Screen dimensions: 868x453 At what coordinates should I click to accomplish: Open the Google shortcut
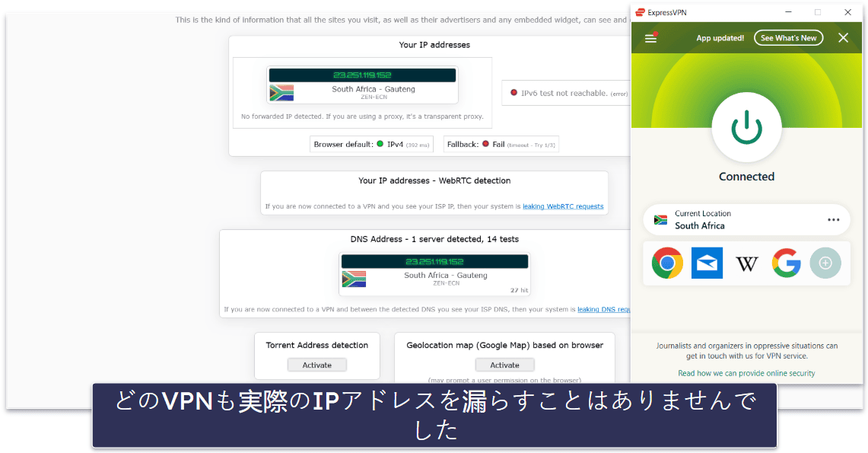coord(786,263)
